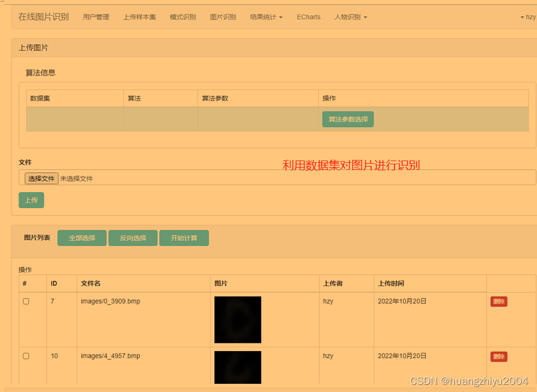This screenshot has width=537, height=392.
Task: Switch to 图片识别 in the navbar
Action: point(223,17)
